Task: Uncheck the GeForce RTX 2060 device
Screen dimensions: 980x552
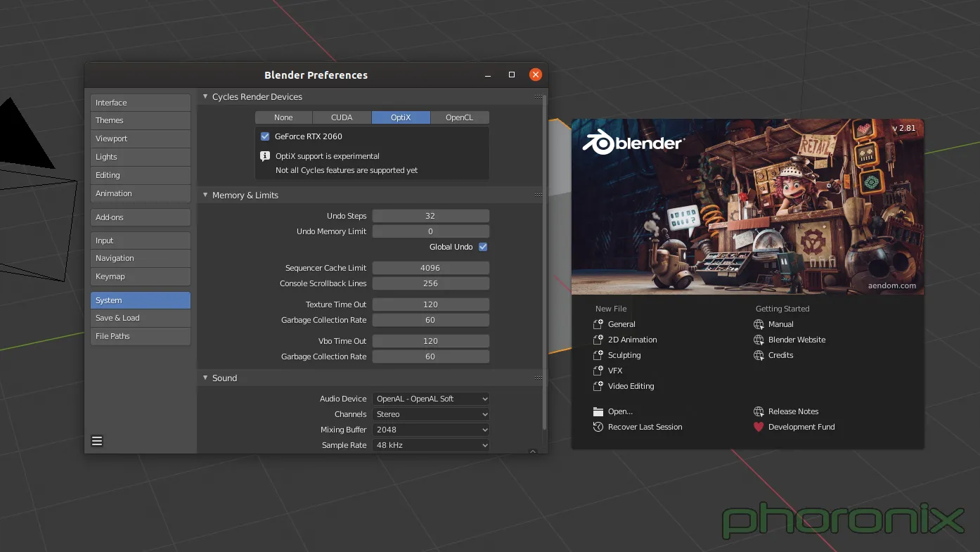Action: (265, 136)
